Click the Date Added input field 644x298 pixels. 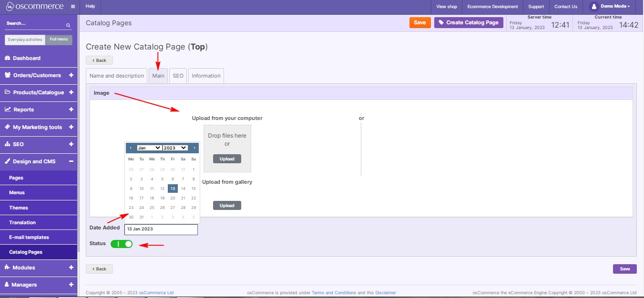[x=161, y=229]
